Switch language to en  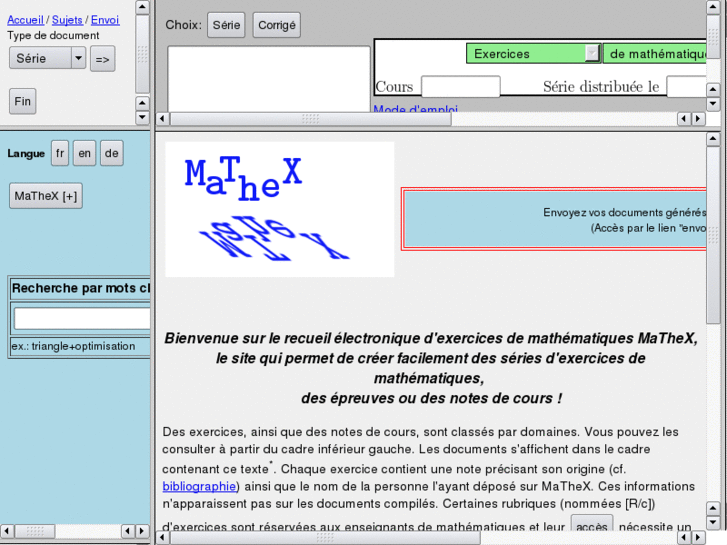(x=84, y=154)
